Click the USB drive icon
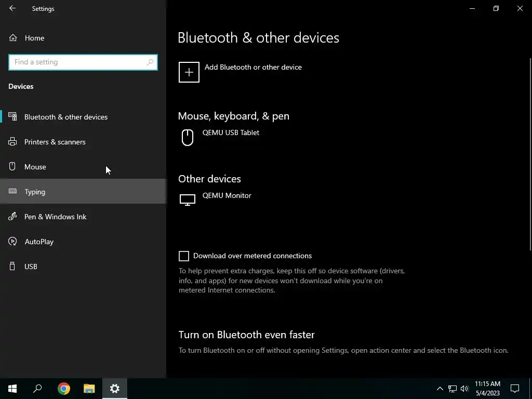The image size is (532, 399). click(12, 266)
